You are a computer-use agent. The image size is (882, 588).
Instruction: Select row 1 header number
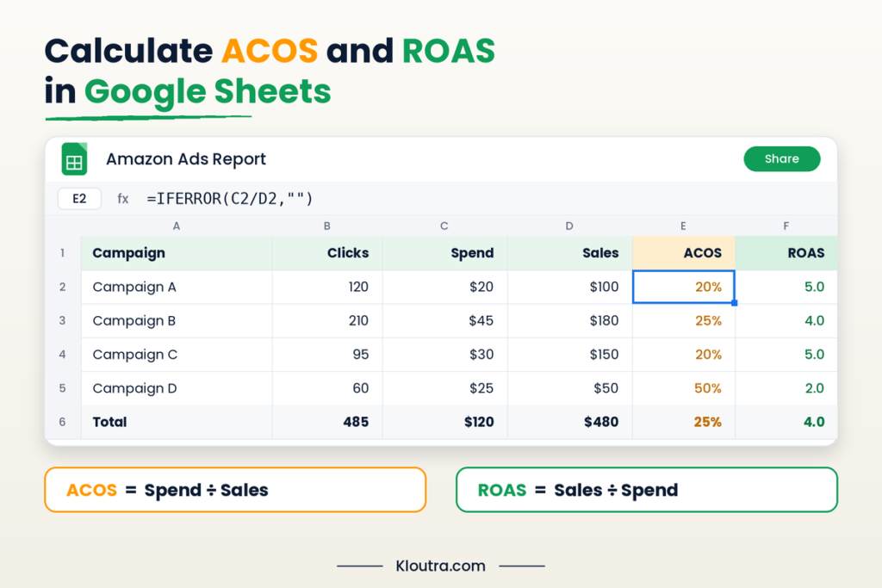tap(62, 253)
